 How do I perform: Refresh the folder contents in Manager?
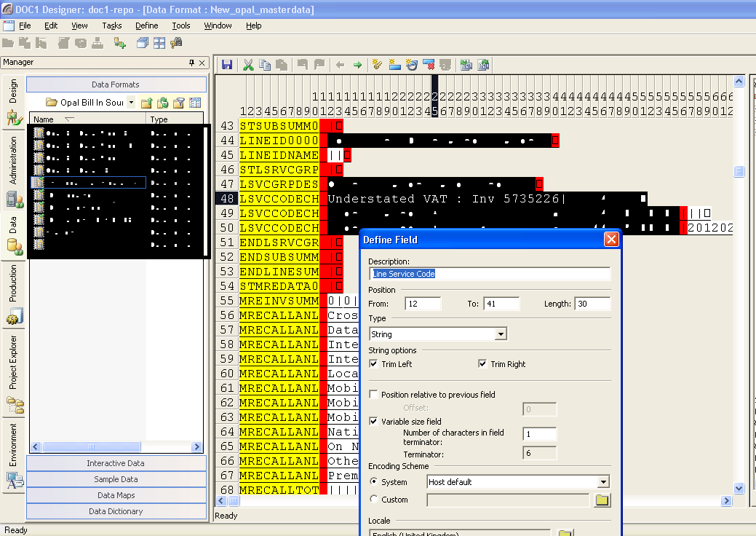point(163,102)
